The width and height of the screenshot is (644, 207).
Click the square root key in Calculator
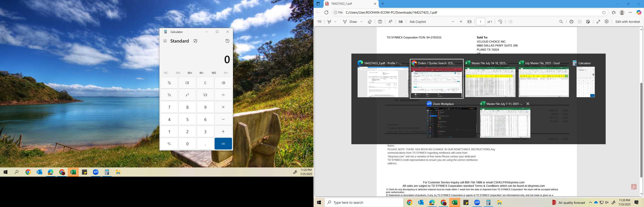coord(205,95)
